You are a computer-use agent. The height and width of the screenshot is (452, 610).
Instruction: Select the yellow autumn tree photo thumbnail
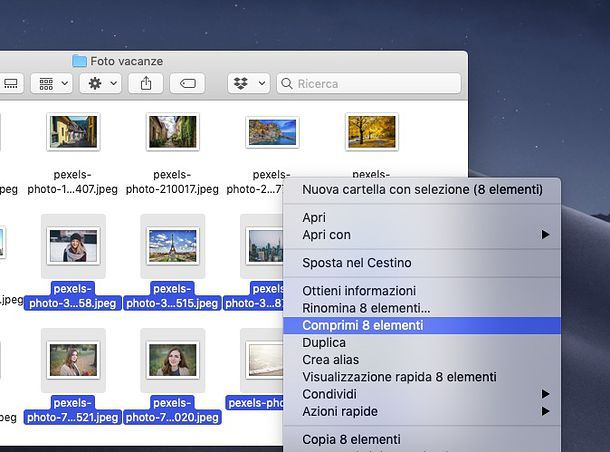click(x=372, y=131)
